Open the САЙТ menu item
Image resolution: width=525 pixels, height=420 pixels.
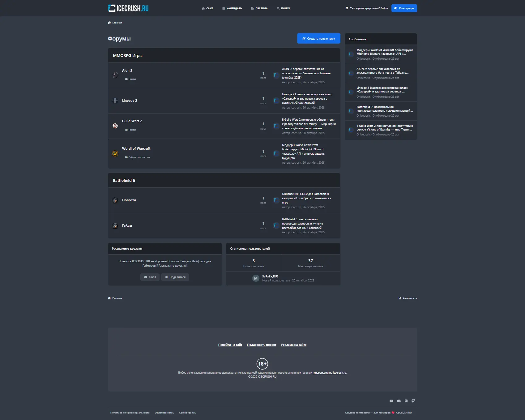[207, 8]
